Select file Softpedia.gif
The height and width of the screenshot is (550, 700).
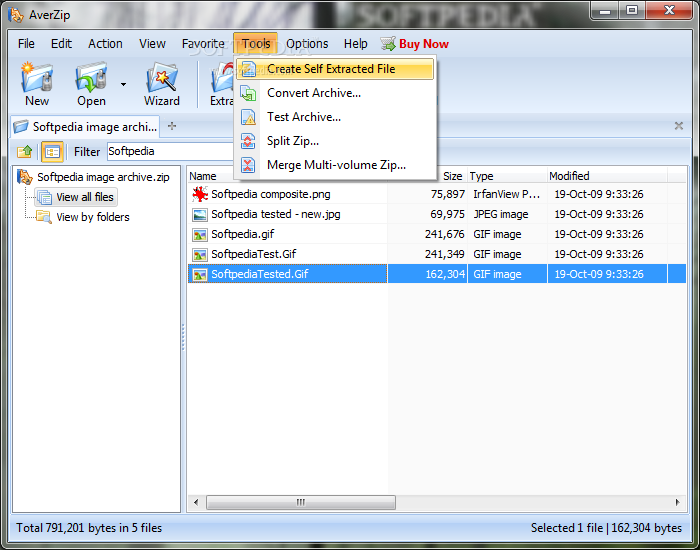pyautogui.click(x=242, y=234)
